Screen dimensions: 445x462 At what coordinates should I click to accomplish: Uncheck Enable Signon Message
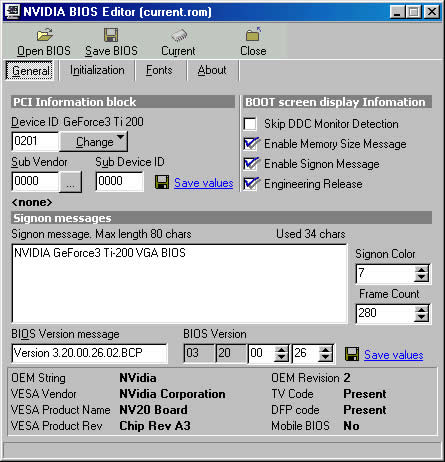coord(250,164)
